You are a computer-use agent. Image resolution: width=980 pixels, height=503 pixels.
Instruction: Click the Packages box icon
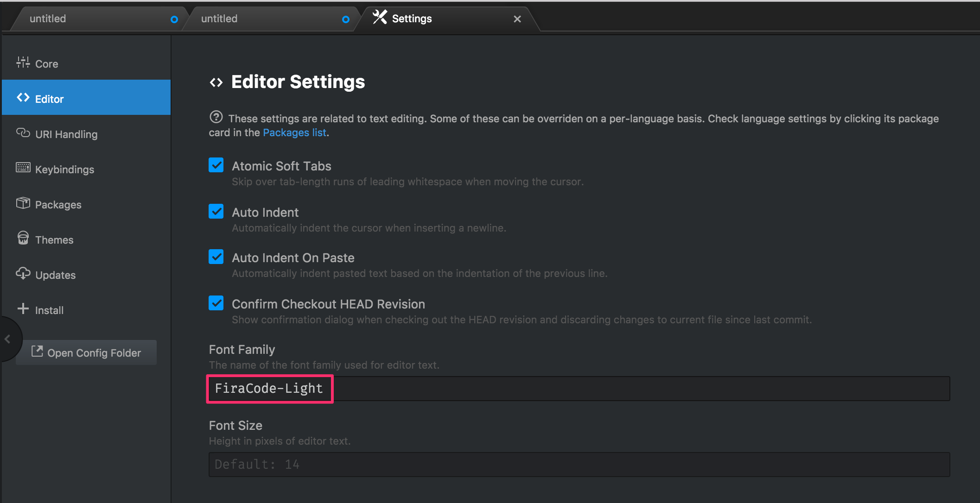(23, 203)
